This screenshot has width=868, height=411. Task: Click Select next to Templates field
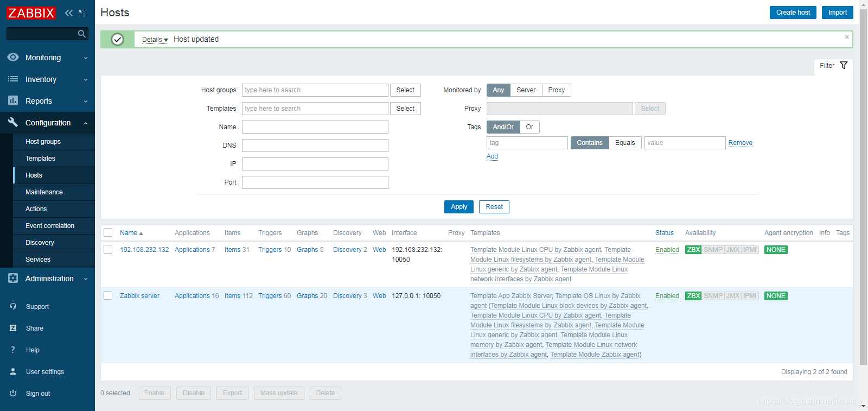405,109
